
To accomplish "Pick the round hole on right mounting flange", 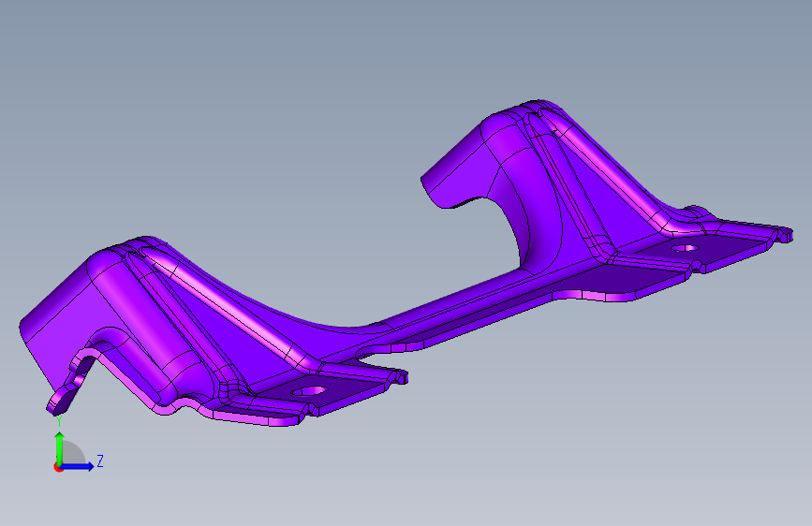I will coord(685,249).
